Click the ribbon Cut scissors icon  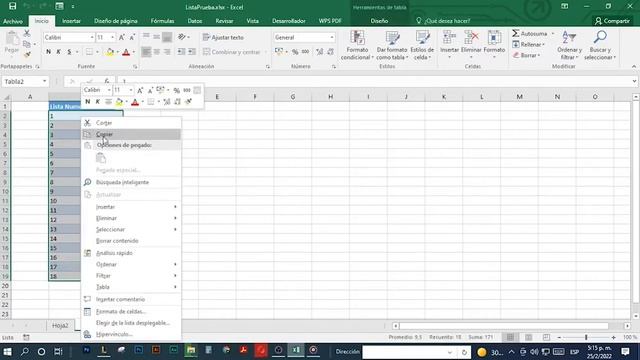click(27, 34)
